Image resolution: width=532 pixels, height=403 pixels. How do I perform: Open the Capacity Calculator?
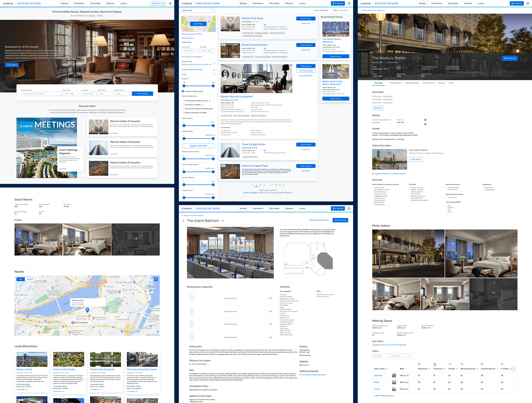tap(198, 146)
